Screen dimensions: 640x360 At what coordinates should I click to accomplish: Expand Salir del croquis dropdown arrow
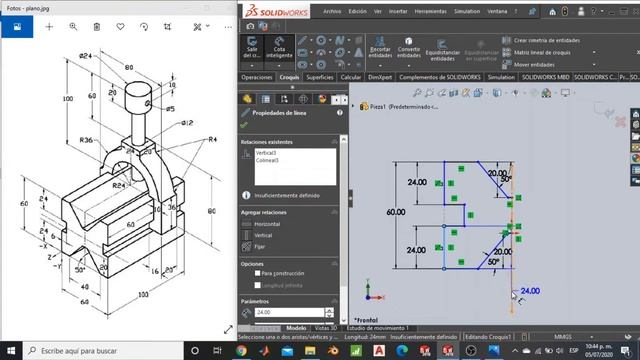(252, 66)
